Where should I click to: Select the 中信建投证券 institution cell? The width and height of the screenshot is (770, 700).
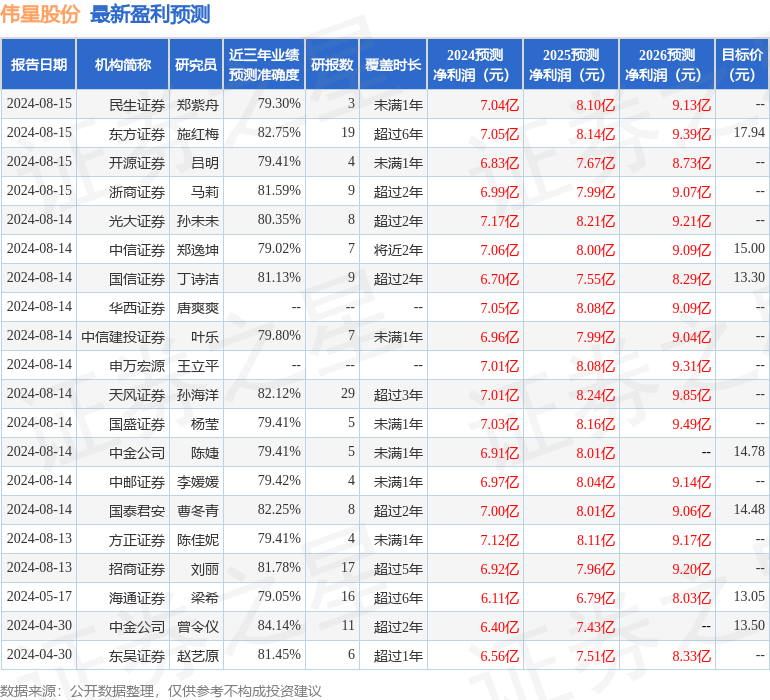(123, 336)
